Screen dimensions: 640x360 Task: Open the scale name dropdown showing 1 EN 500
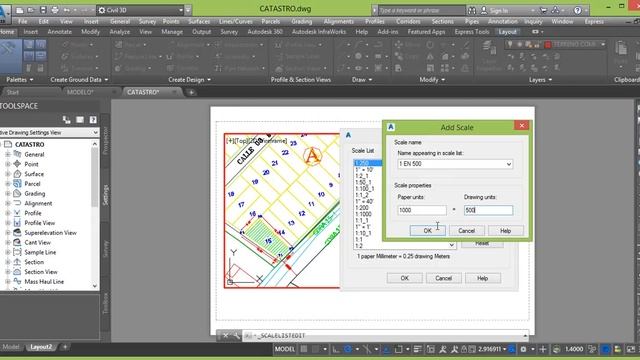(509, 164)
